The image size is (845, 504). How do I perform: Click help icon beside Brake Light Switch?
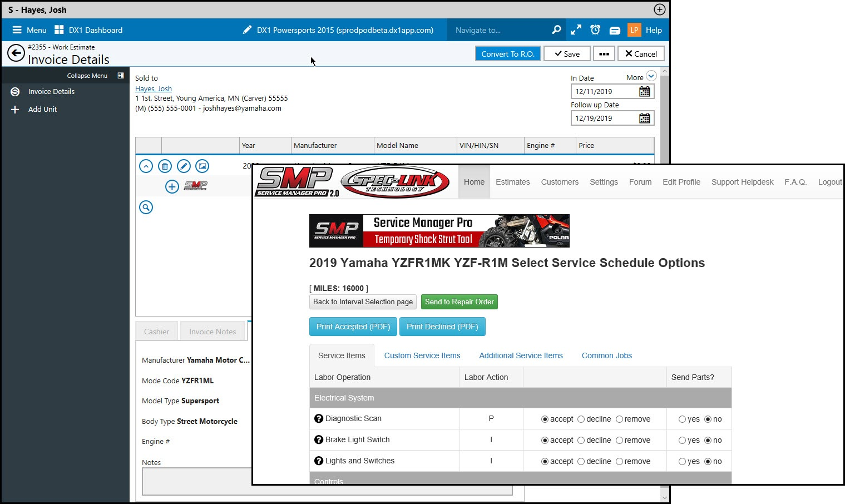(319, 439)
